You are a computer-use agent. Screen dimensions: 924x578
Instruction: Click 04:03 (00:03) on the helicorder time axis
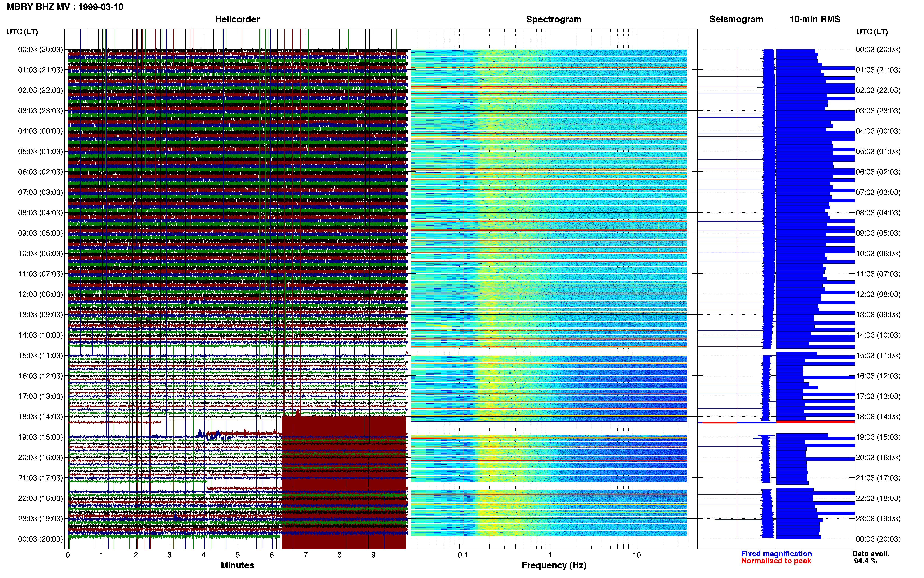point(40,131)
